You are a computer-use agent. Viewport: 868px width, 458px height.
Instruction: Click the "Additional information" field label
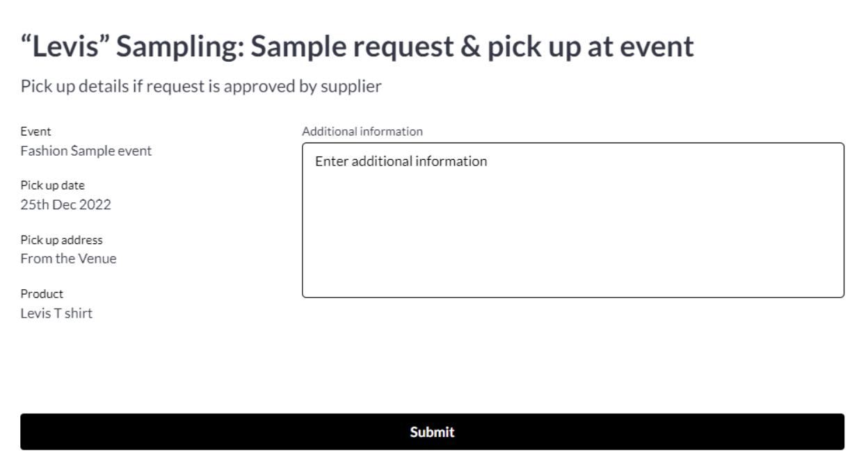point(362,131)
